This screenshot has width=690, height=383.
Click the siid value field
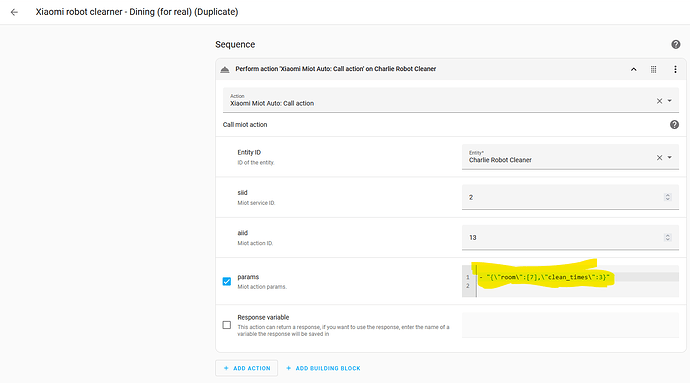pos(570,197)
